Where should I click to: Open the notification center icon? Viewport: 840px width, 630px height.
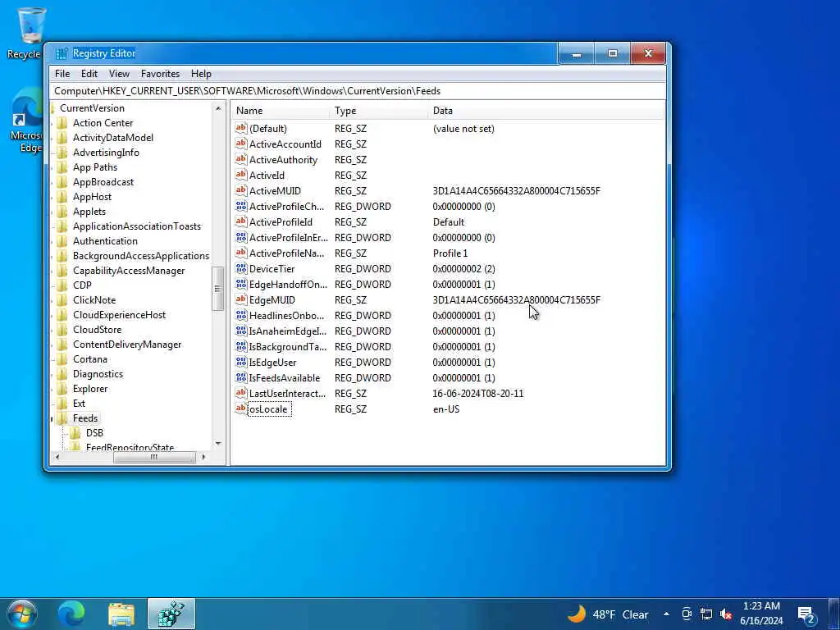click(x=806, y=615)
